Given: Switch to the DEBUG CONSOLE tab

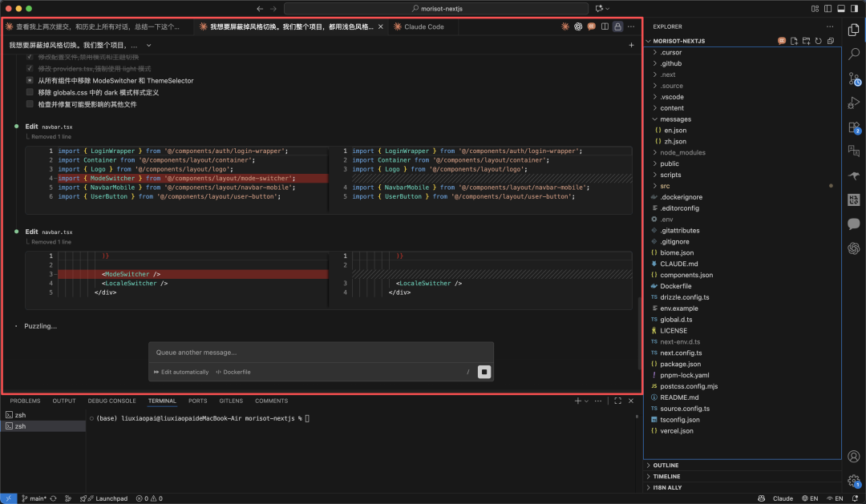Looking at the screenshot, I should pyautogui.click(x=111, y=401).
